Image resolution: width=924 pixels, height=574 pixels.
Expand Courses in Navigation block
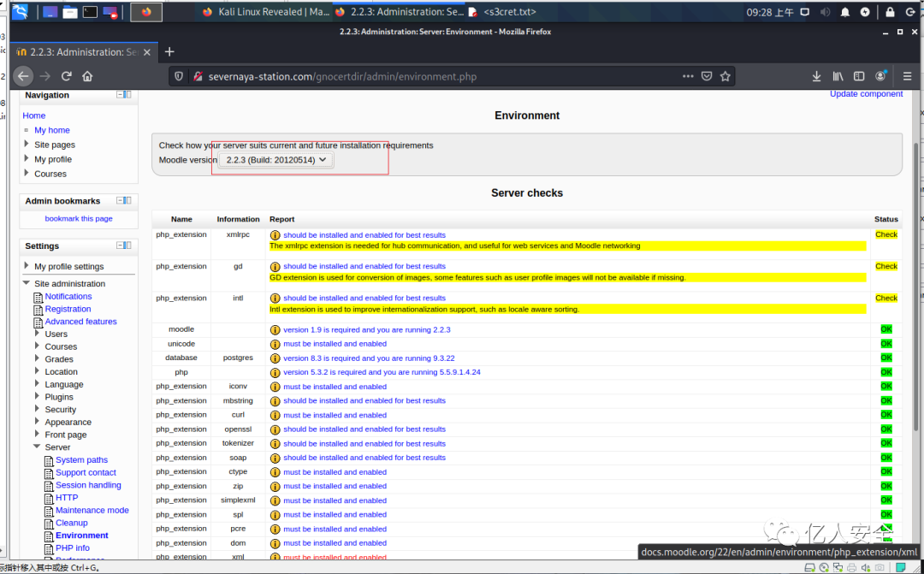click(x=26, y=174)
